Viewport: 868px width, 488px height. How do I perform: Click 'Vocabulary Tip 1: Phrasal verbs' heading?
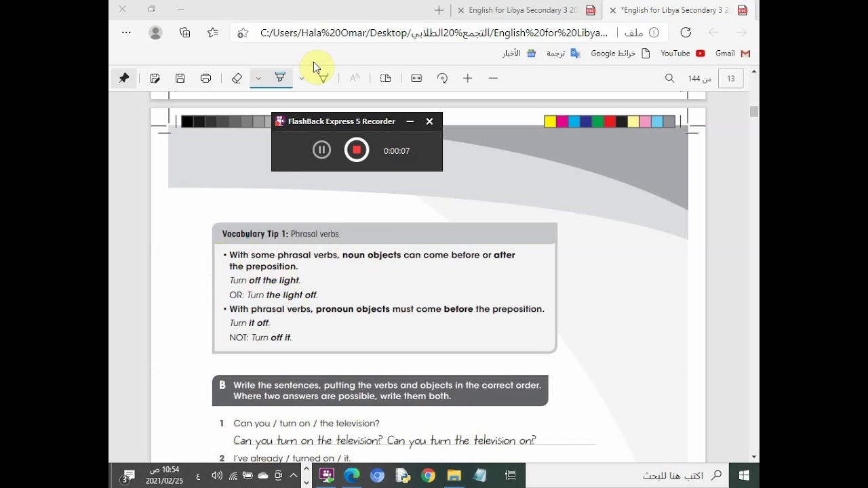(280, 234)
